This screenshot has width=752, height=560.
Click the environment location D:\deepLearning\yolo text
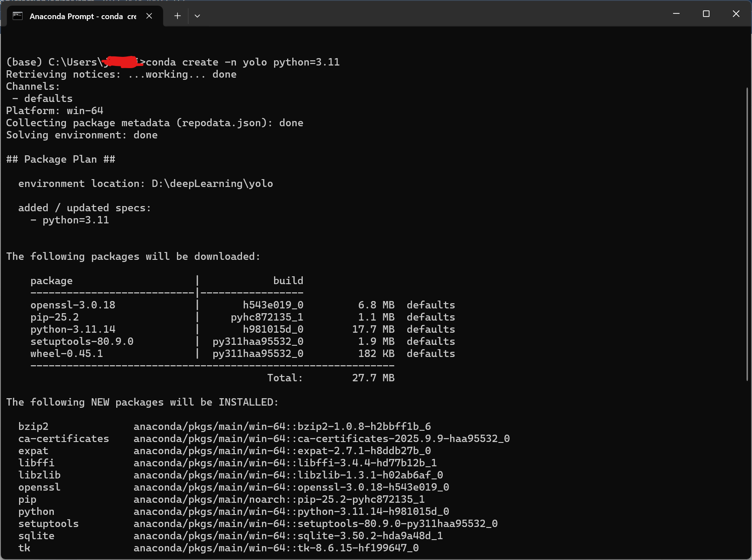(x=213, y=183)
